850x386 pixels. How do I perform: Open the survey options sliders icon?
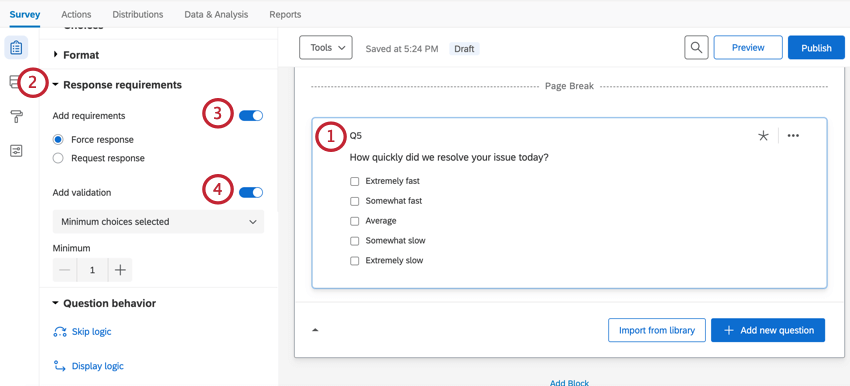coord(16,151)
